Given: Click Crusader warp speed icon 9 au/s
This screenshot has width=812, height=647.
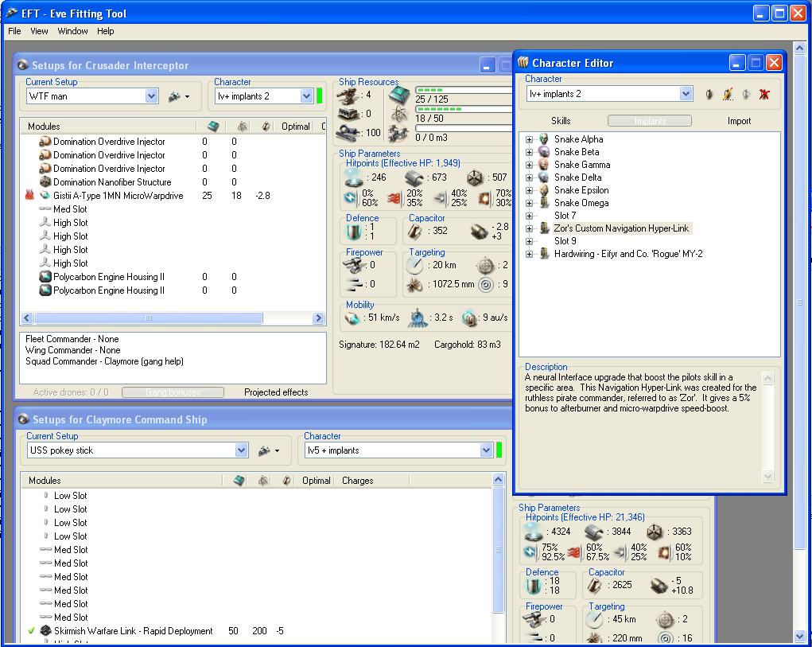Looking at the screenshot, I should tap(469, 318).
